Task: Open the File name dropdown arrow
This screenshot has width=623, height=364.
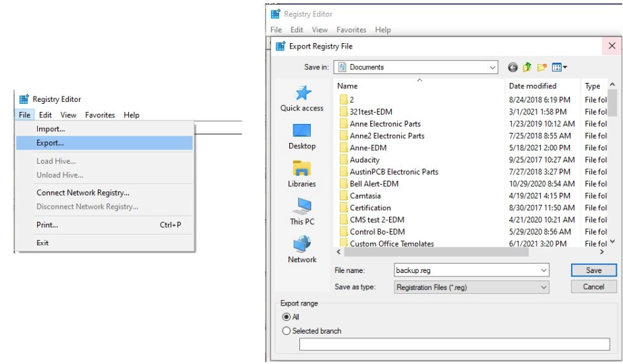Action: pyautogui.click(x=544, y=270)
